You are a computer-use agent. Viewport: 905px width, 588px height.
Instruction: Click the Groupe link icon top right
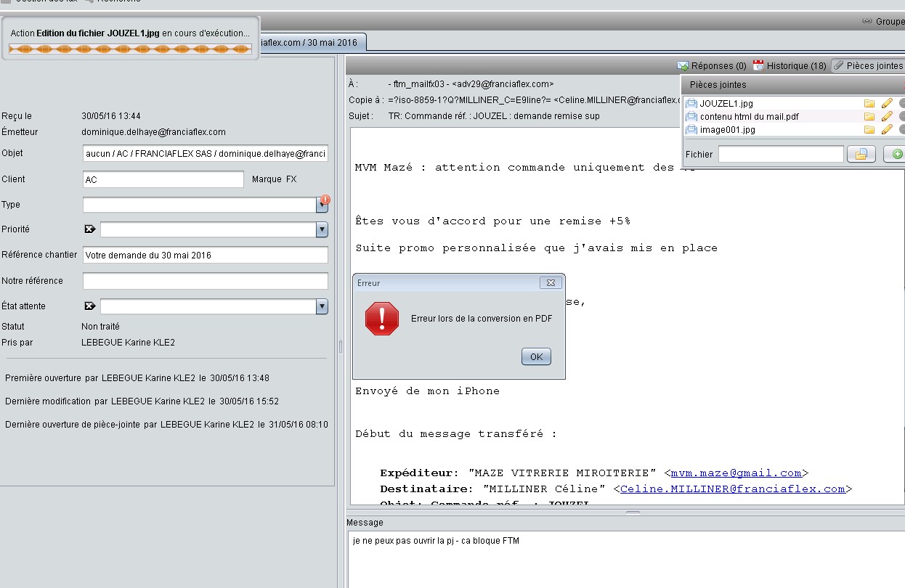(867, 22)
